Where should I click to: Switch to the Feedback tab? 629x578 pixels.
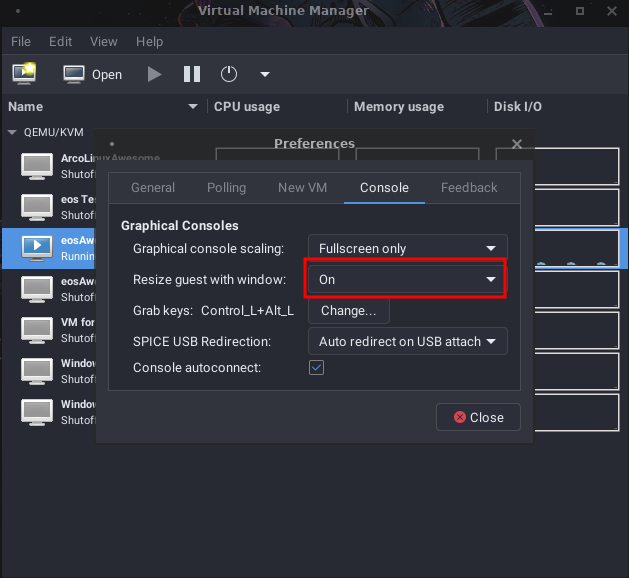[469, 187]
